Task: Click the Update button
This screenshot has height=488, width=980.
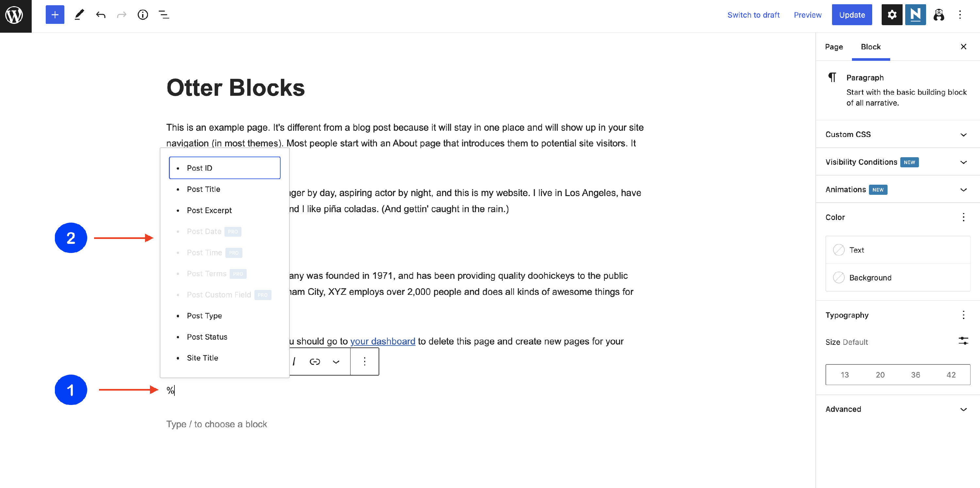Action: (852, 15)
